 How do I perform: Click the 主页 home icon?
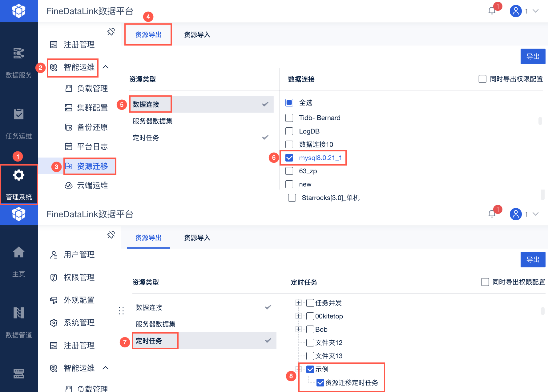tap(19, 252)
